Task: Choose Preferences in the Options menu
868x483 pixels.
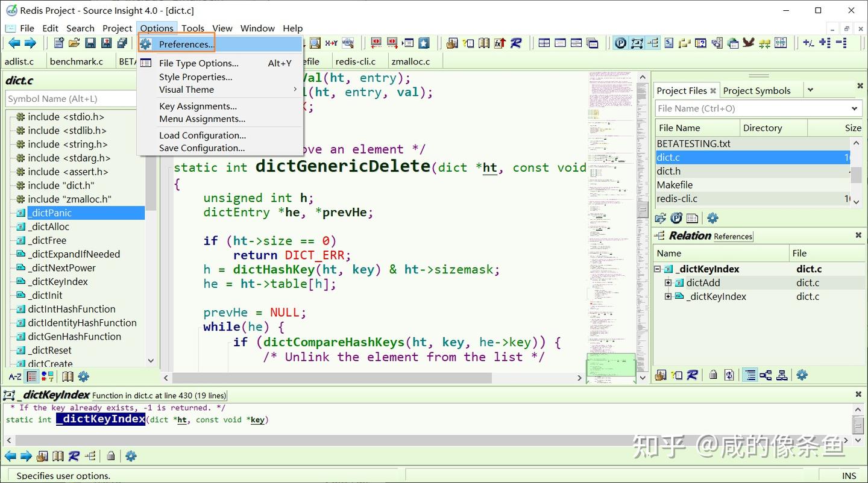Action: 186,44
